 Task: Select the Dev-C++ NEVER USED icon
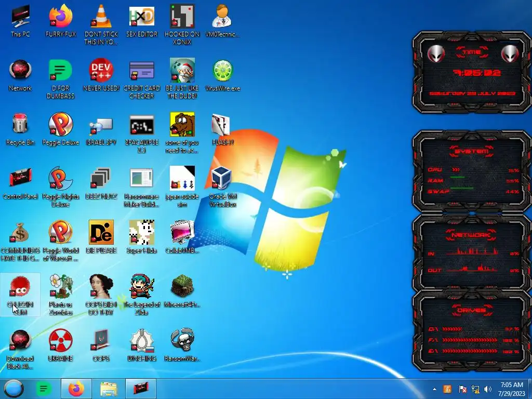pos(101,70)
